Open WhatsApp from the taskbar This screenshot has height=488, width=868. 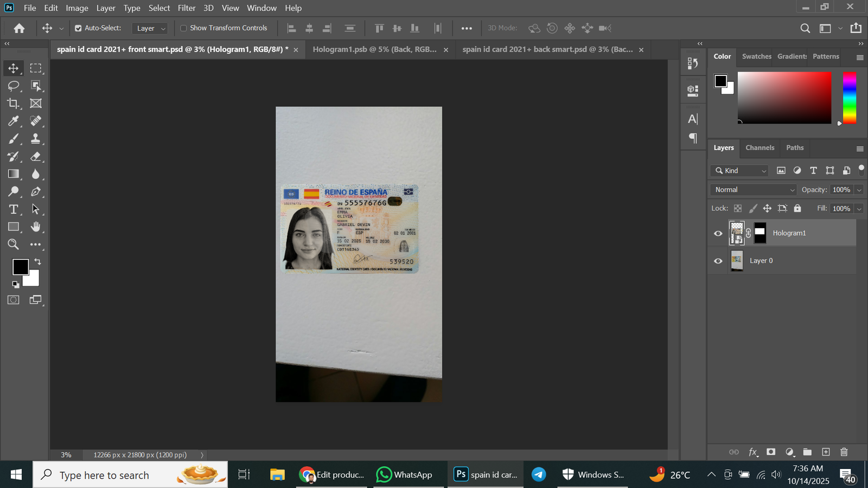click(x=405, y=474)
